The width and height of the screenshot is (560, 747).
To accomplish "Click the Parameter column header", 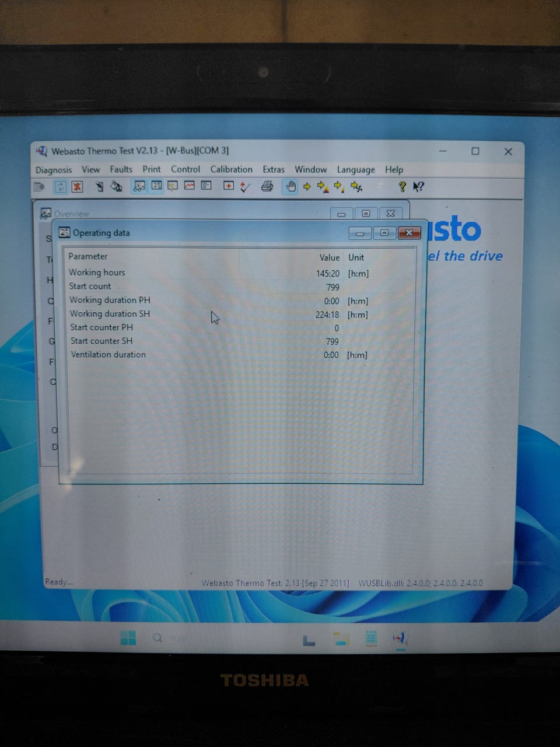I will pos(88,256).
